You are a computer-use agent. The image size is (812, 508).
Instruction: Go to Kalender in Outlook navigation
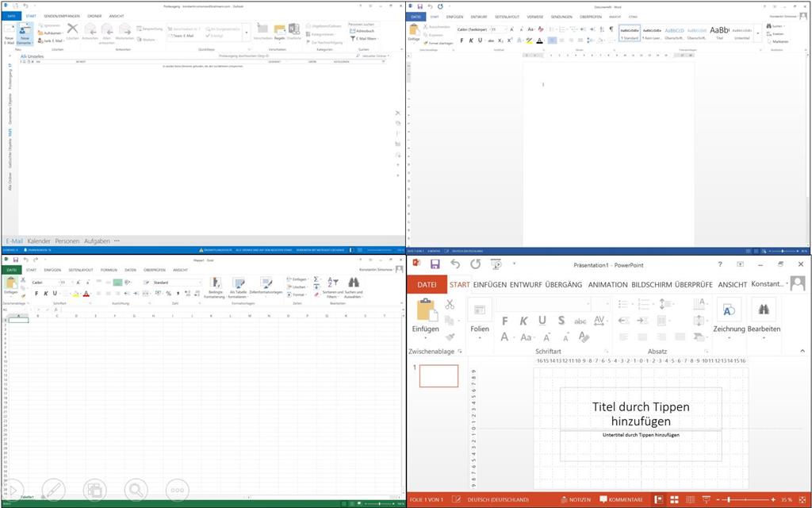(39, 241)
